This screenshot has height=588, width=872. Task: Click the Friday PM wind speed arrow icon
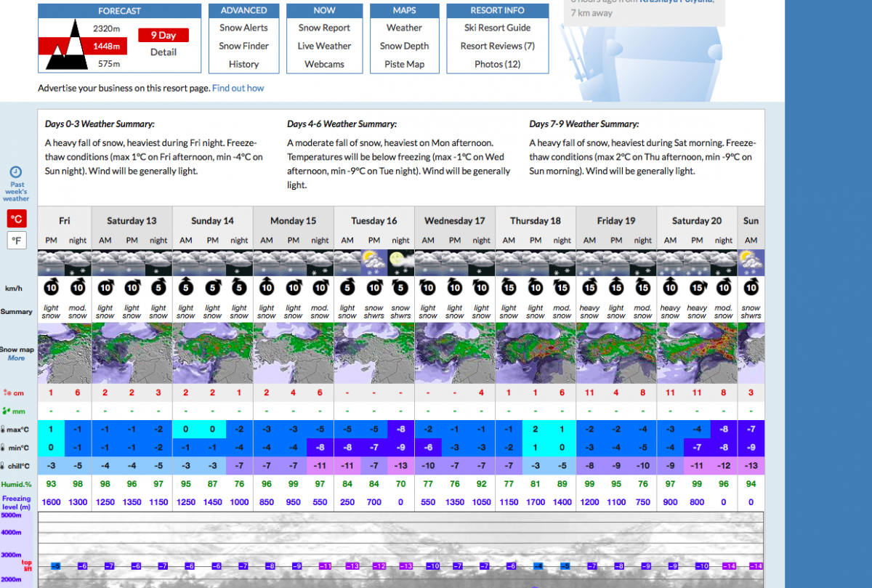(52, 287)
